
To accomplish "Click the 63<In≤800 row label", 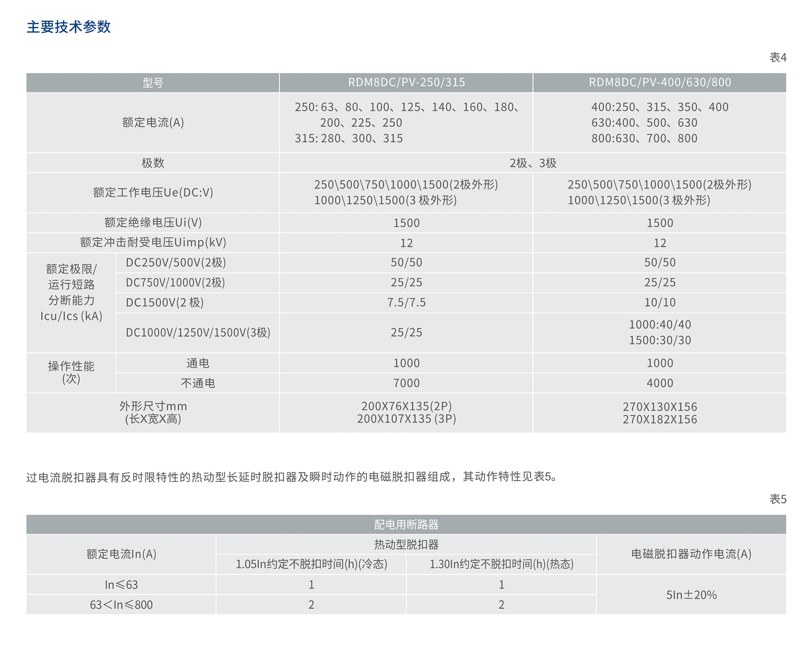I will [x=121, y=605].
